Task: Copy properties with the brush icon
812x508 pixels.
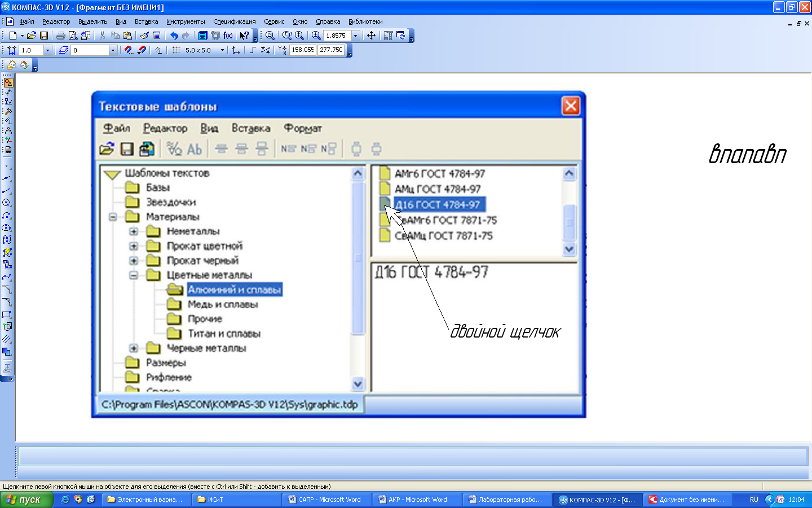Action: [x=144, y=35]
